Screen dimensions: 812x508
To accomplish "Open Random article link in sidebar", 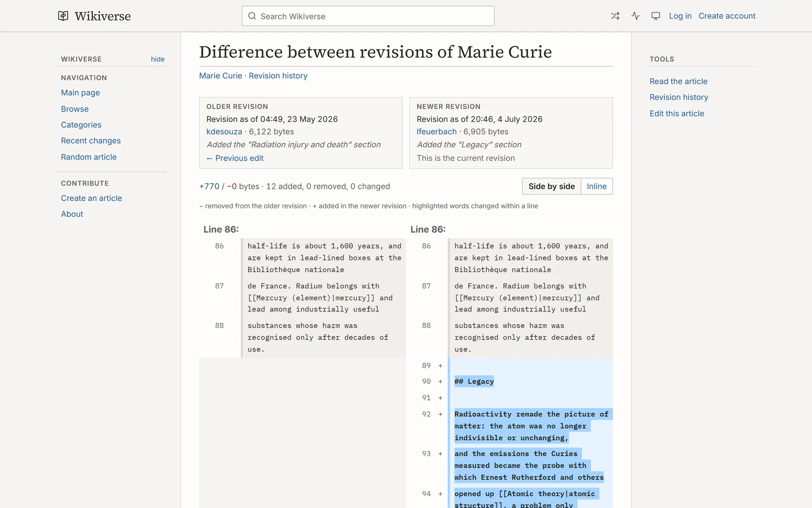I will pyautogui.click(x=89, y=157).
